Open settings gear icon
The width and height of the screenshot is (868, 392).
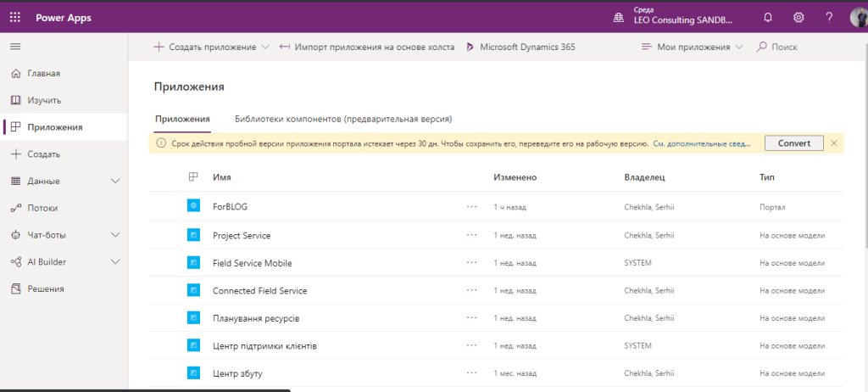coord(798,18)
